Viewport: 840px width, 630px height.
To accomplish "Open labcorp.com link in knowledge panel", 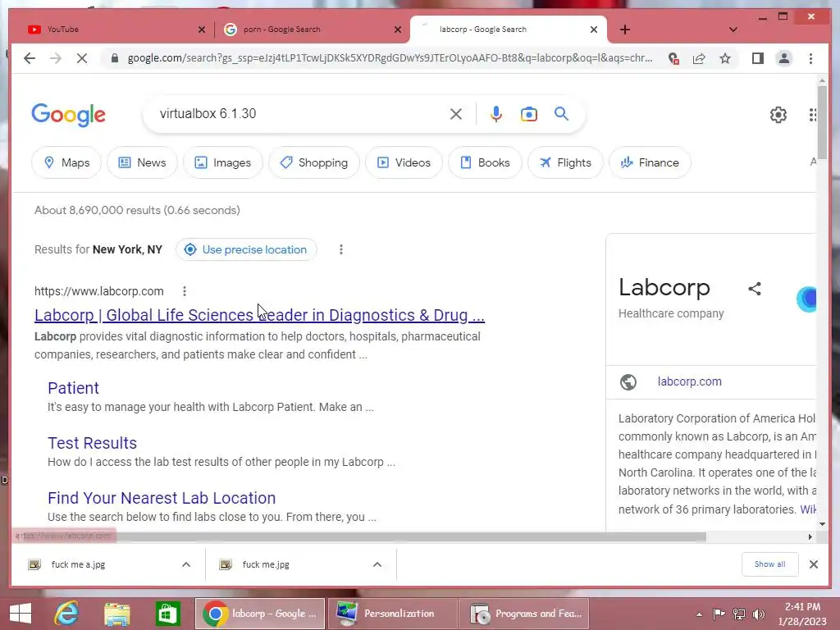I will click(689, 381).
